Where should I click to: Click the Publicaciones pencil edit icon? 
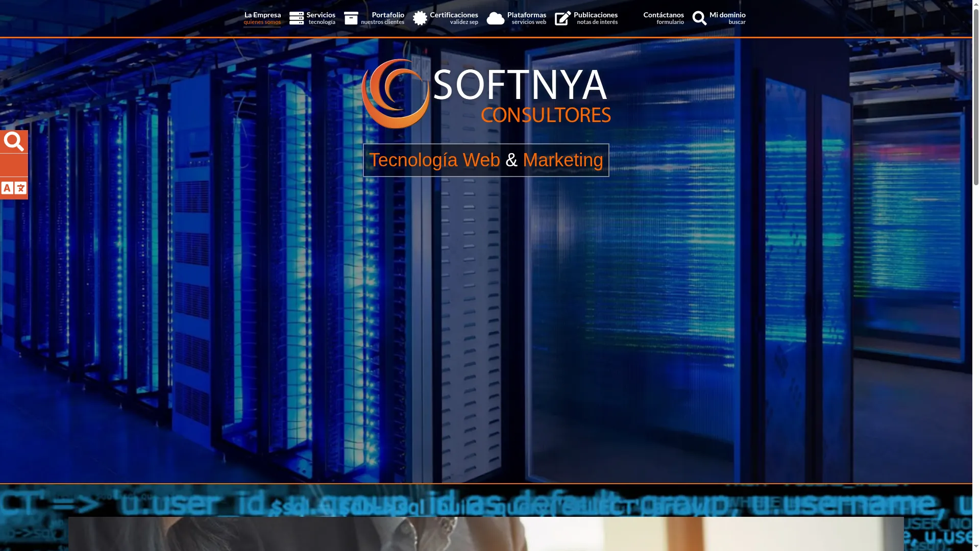point(563,18)
